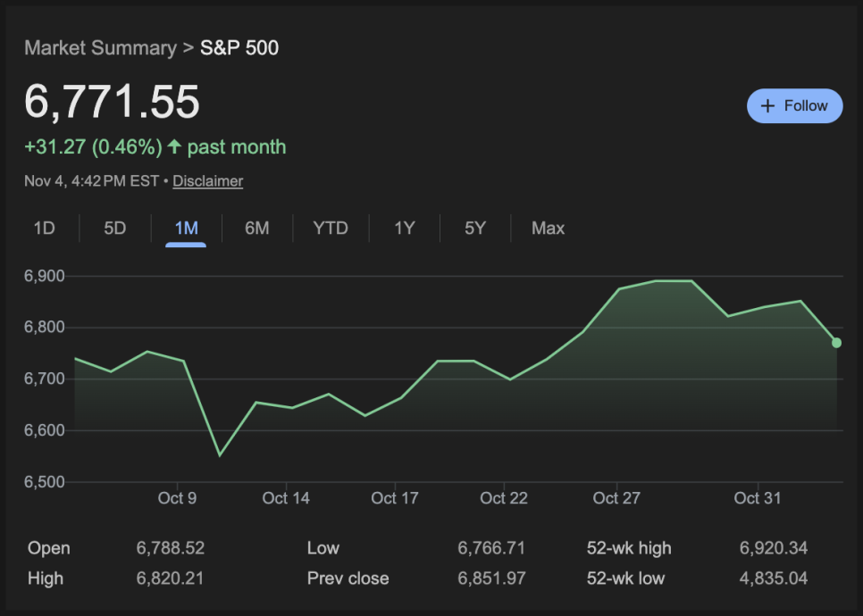Click the green endpoint dot on the chart
The image size is (863, 616).
click(836, 343)
